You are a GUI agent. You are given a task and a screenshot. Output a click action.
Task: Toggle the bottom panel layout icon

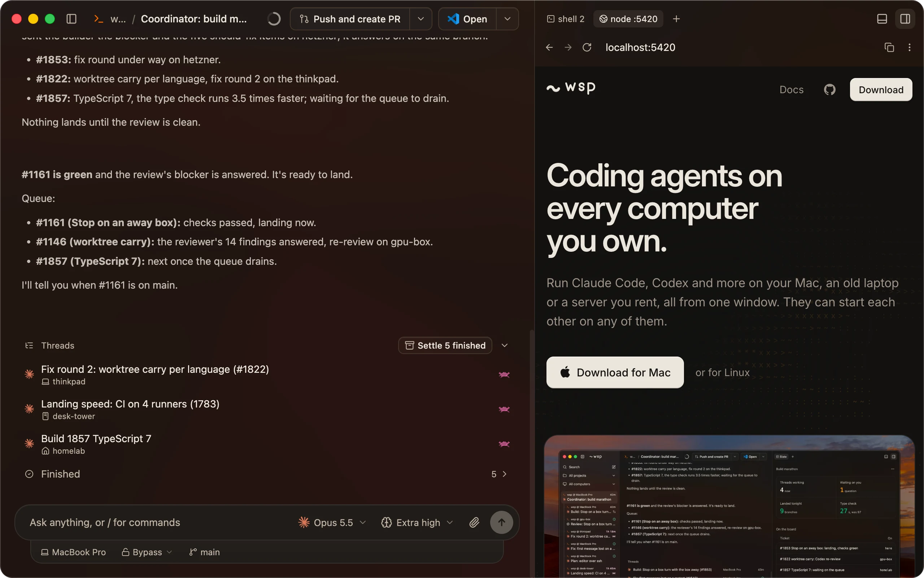pyautogui.click(x=882, y=19)
